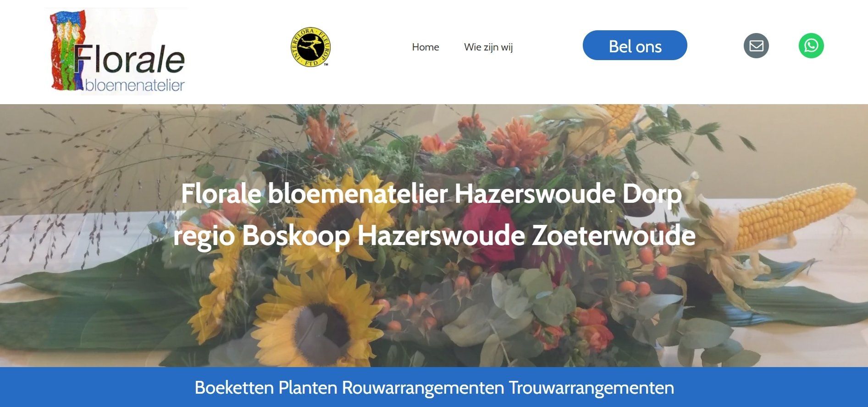Select Rouwarrangementen in the blue banner
Viewport: 868px width, 407px height.
point(423,388)
